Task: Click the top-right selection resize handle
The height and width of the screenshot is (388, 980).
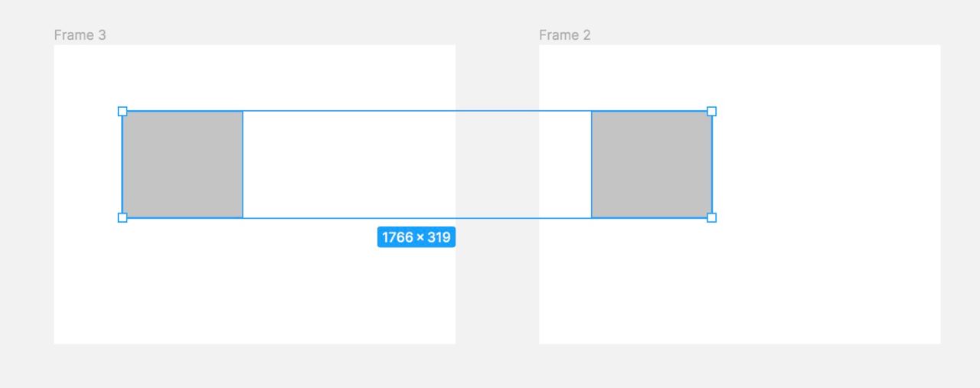Action: pos(711,112)
